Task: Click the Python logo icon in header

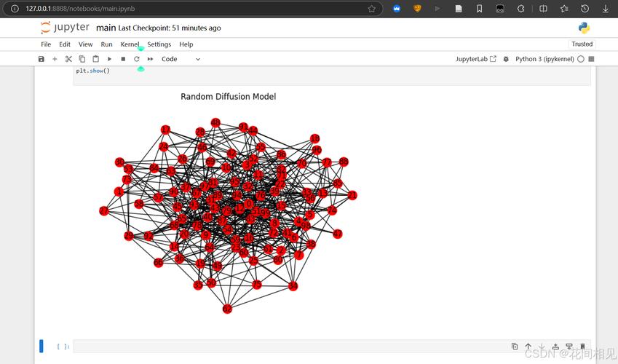Action: (584, 28)
